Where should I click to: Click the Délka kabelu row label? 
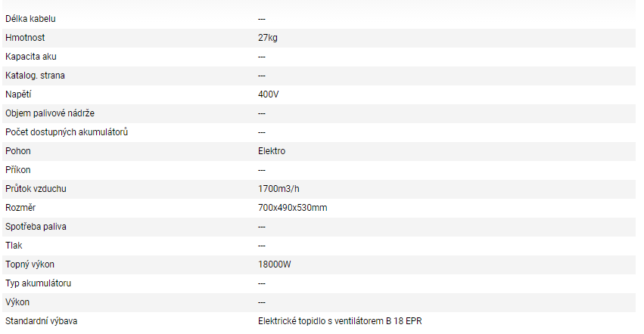click(x=30, y=18)
